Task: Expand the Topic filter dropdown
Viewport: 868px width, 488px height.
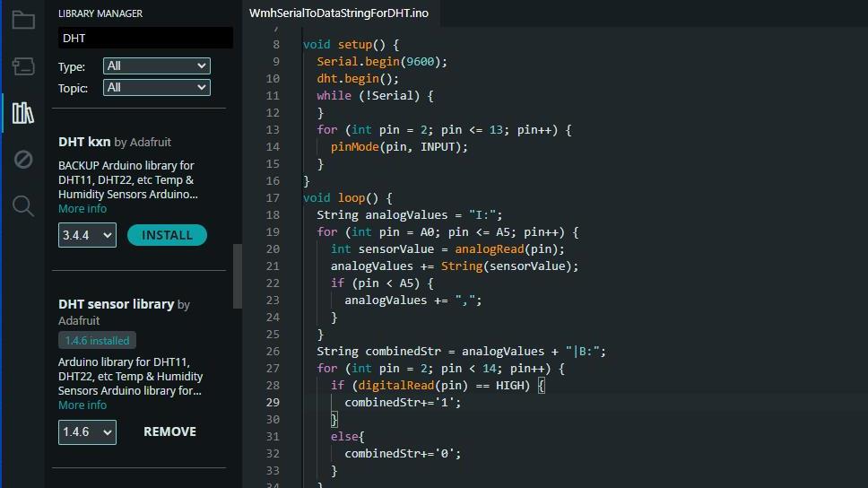Action: click(x=157, y=88)
